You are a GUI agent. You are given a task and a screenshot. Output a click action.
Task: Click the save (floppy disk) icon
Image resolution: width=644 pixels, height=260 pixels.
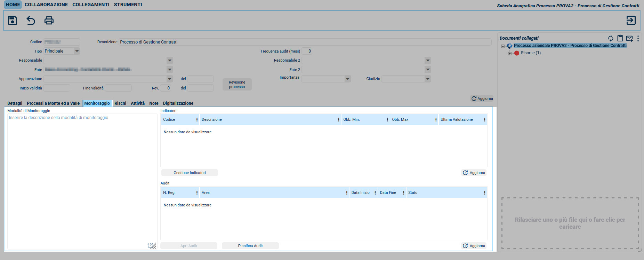13,21
